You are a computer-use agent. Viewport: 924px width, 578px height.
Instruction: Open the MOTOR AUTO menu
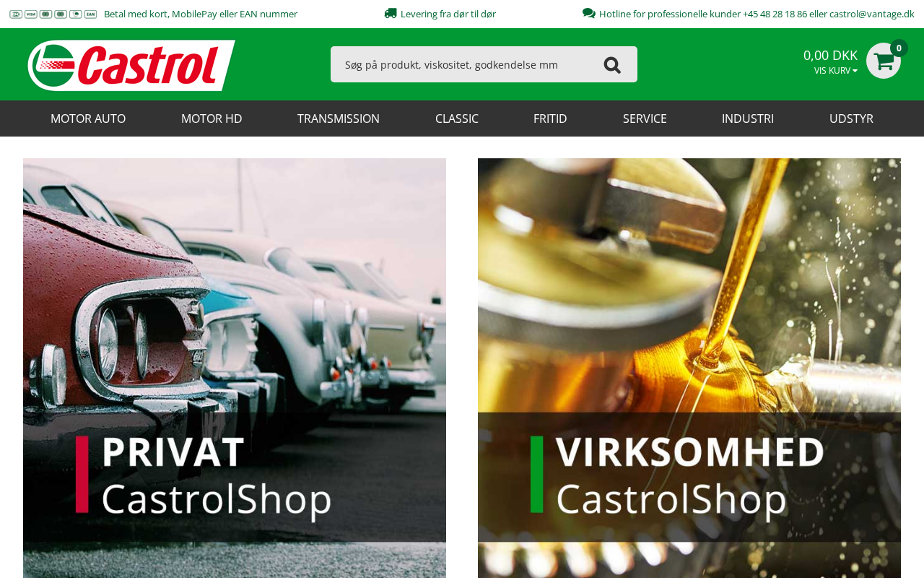click(88, 118)
